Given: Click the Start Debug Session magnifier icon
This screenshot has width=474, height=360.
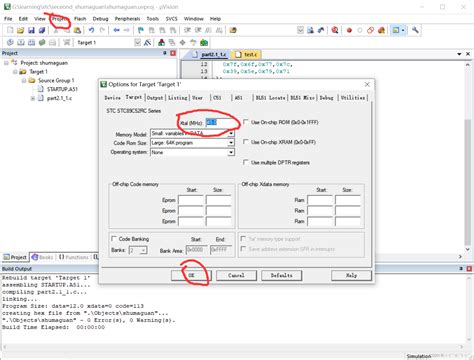Looking at the screenshot, I should click(x=335, y=30).
